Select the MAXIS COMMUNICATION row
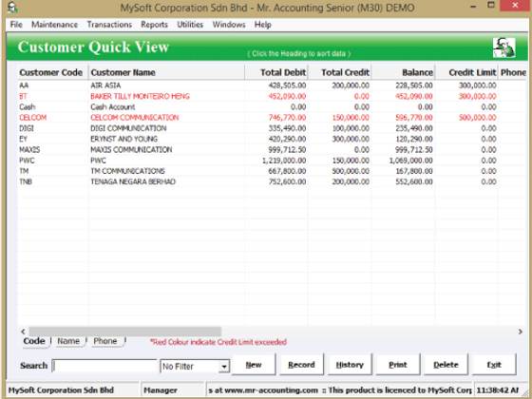The image size is (532, 399). (272, 150)
